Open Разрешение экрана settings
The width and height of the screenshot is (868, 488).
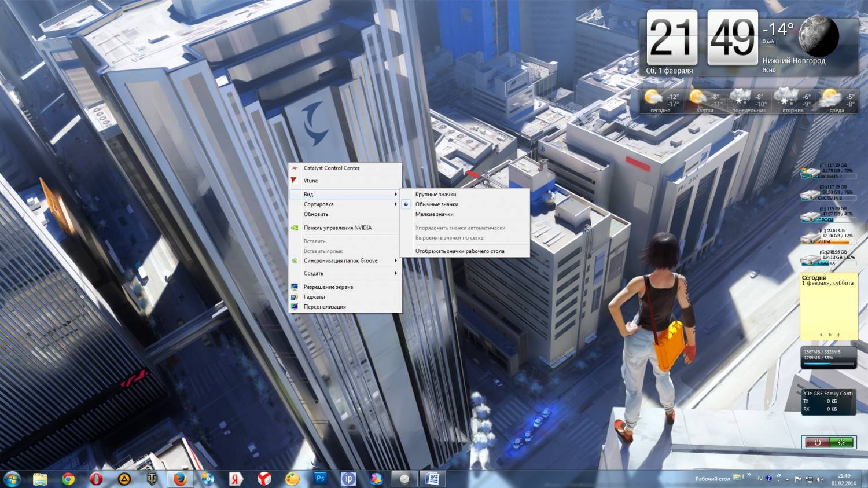point(345,287)
